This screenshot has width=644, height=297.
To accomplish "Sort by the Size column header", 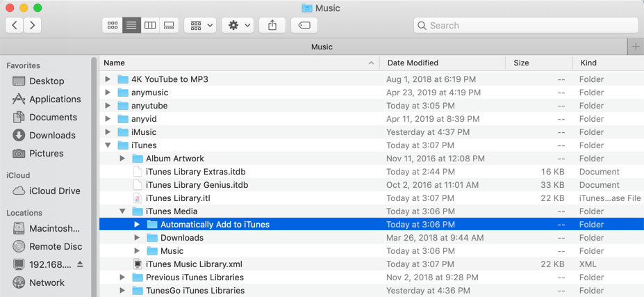I will (x=539, y=63).
